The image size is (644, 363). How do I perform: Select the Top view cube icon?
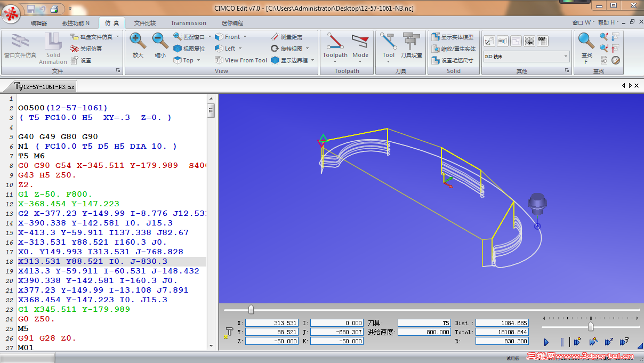click(x=178, y=60)
